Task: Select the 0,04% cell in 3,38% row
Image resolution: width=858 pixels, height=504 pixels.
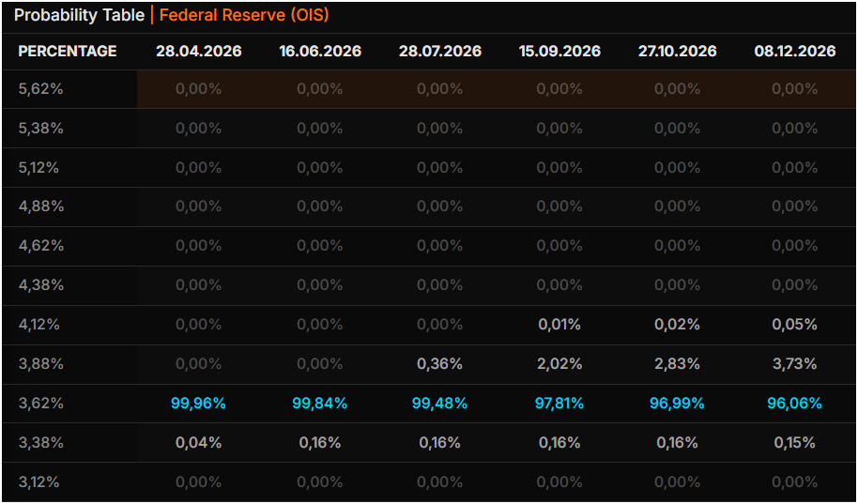Action: pyautogui.click(x=198, y=442)
